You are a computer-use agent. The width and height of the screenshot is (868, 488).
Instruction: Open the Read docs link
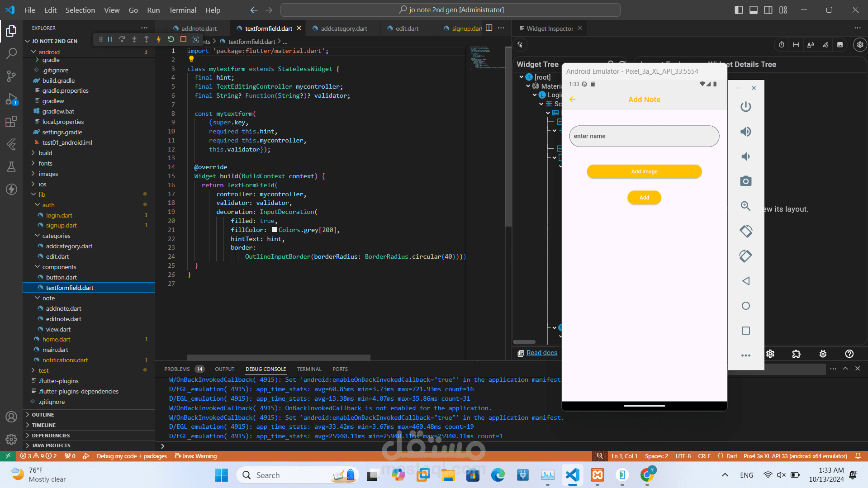(x=541, y=353)
